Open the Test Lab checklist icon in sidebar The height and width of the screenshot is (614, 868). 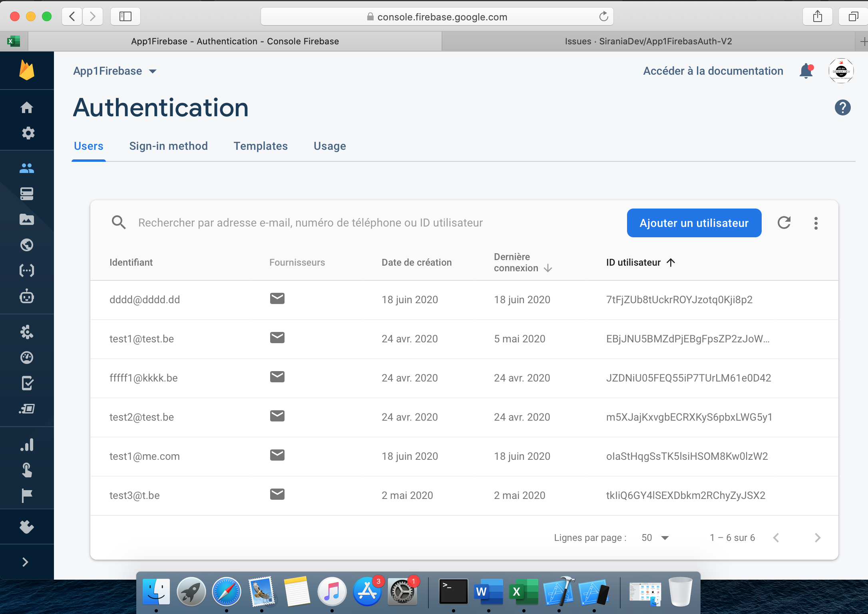click(27, 383)
